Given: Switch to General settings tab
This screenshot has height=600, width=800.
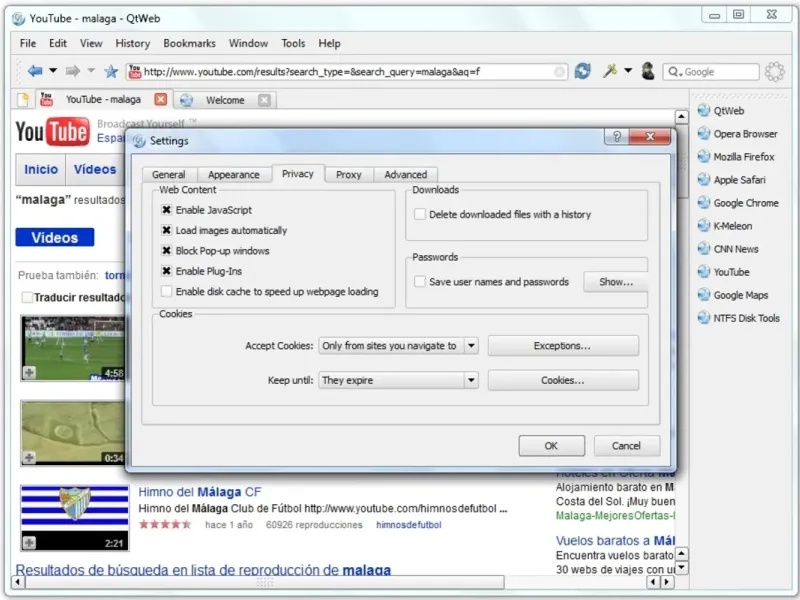Looking at the screenshot, I should click(x=168, y=174).
